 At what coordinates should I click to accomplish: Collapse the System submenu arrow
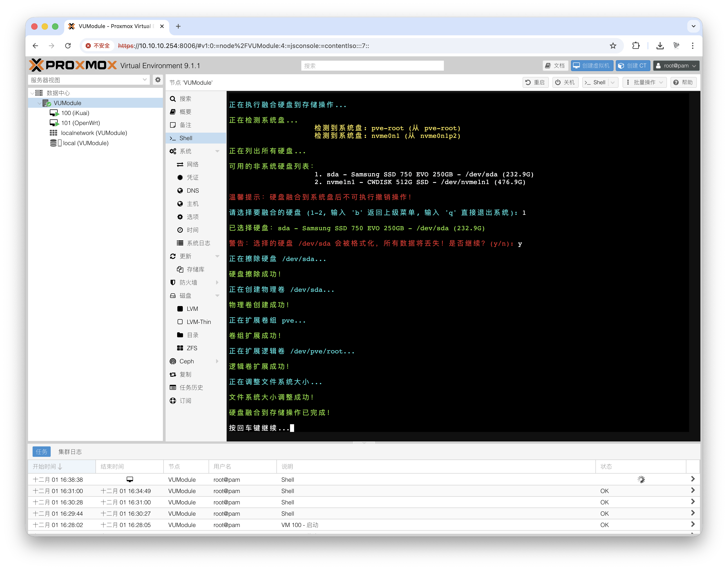[x=217, y=151]
